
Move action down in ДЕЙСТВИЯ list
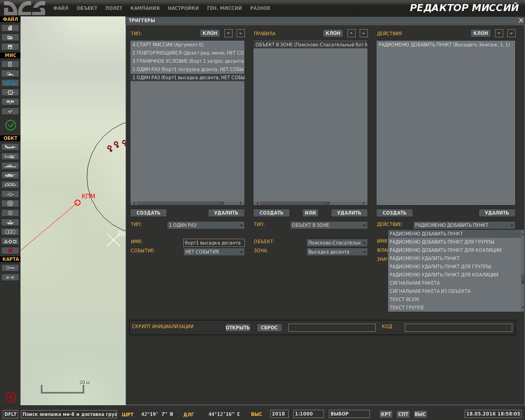click(x=511, y=33)
